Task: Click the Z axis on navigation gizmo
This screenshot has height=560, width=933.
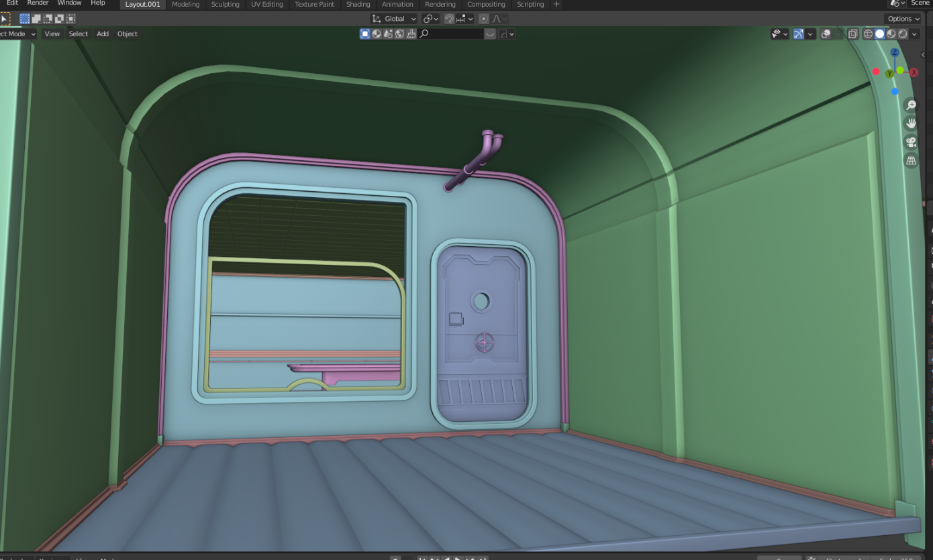Action: (x=895, y=52)
